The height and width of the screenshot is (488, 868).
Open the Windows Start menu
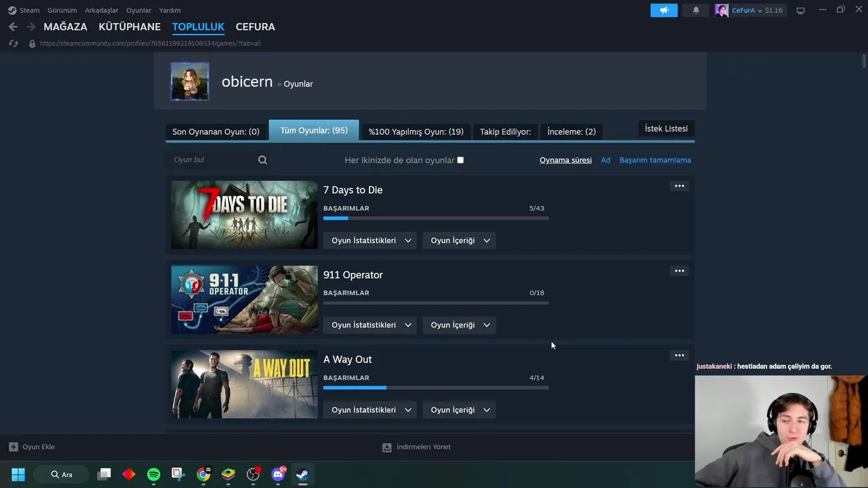coord(18,474)
